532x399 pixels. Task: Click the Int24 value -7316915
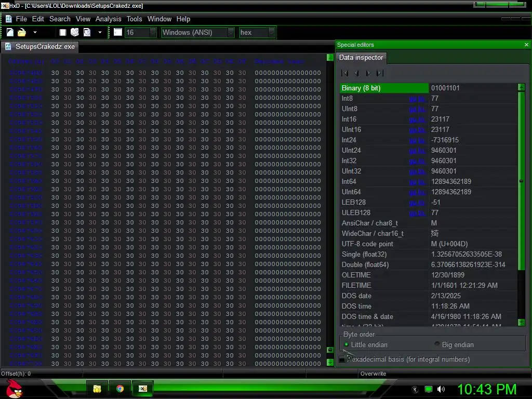(x=445, y=140)
